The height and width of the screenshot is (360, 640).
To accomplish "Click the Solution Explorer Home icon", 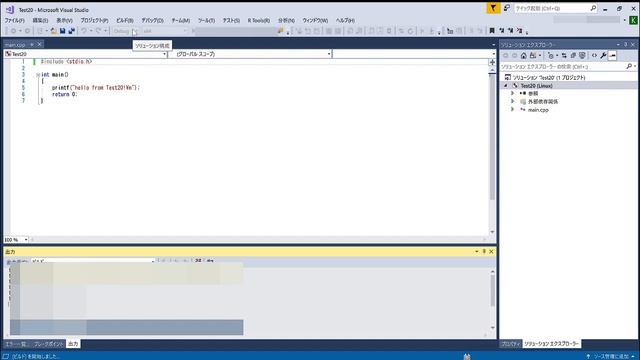I will point(524,56).
